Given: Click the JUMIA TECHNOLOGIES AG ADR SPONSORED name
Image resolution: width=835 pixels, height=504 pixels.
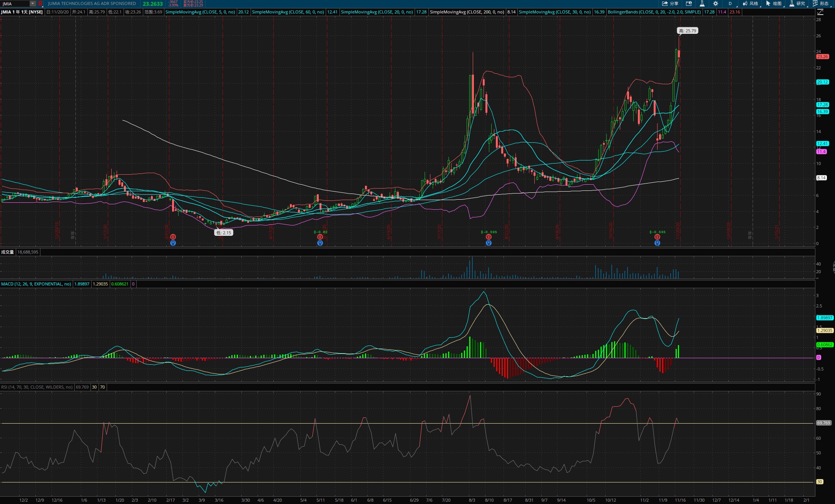Looking at the screenshot, I should tap(92, 3).
